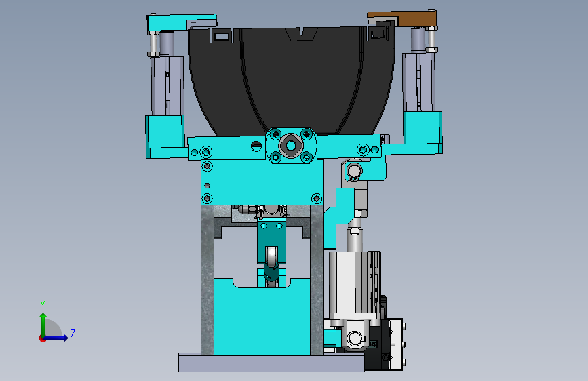Select the square bearing flange with four bolts

[291, 145]
